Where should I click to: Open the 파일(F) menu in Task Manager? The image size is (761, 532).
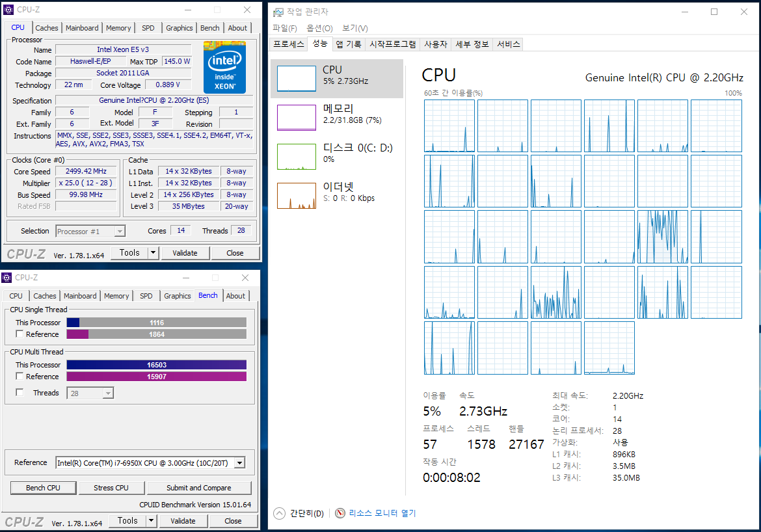pyautogui.click(x=285, y=28)
